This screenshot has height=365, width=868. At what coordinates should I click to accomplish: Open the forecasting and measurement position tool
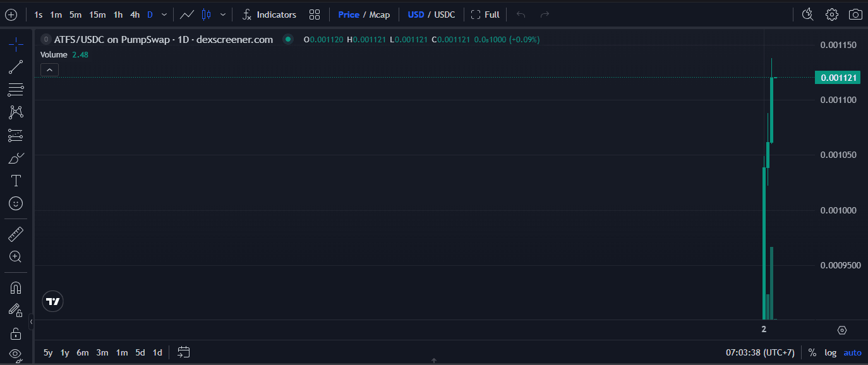tap(16, 135)
